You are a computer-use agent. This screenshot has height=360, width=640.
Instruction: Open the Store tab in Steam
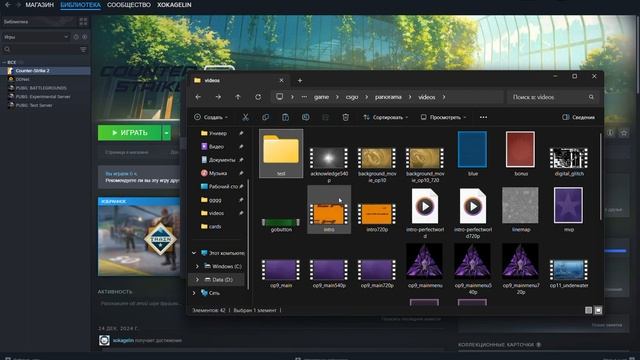(x=40, y=5)
